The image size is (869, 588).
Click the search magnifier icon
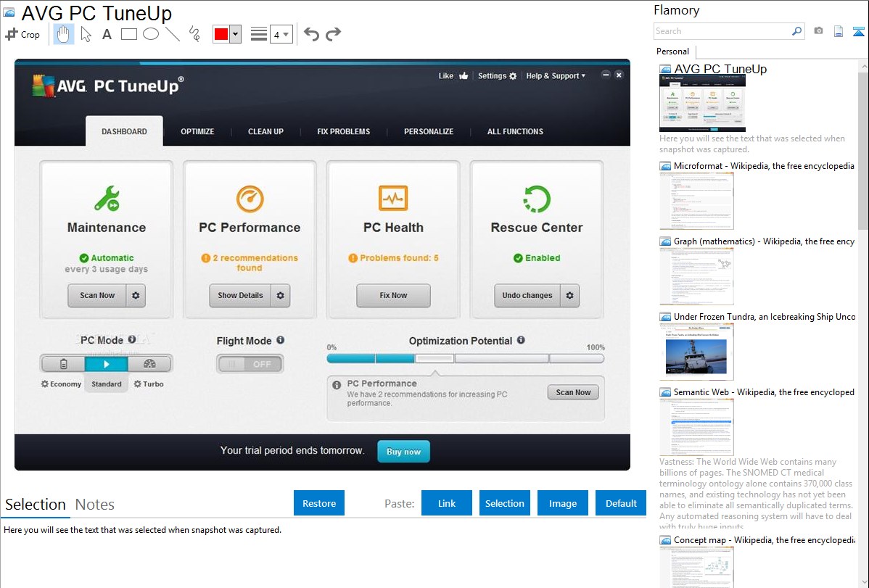pos(796,32)
